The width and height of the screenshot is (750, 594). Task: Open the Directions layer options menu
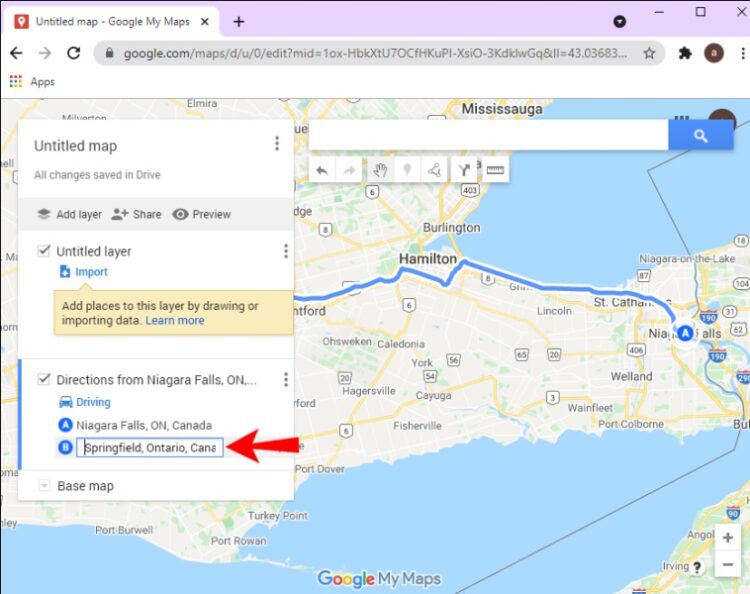286,379
